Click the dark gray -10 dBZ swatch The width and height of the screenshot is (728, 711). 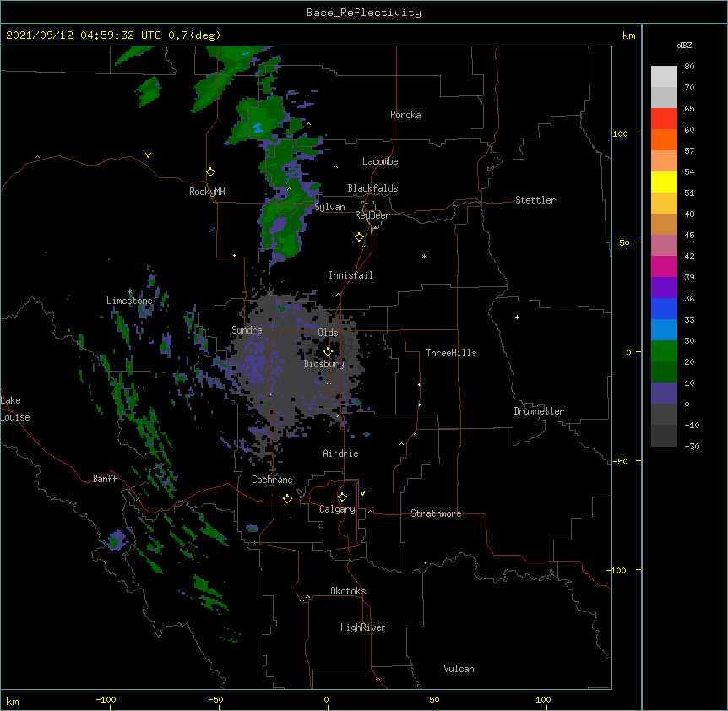664,436
